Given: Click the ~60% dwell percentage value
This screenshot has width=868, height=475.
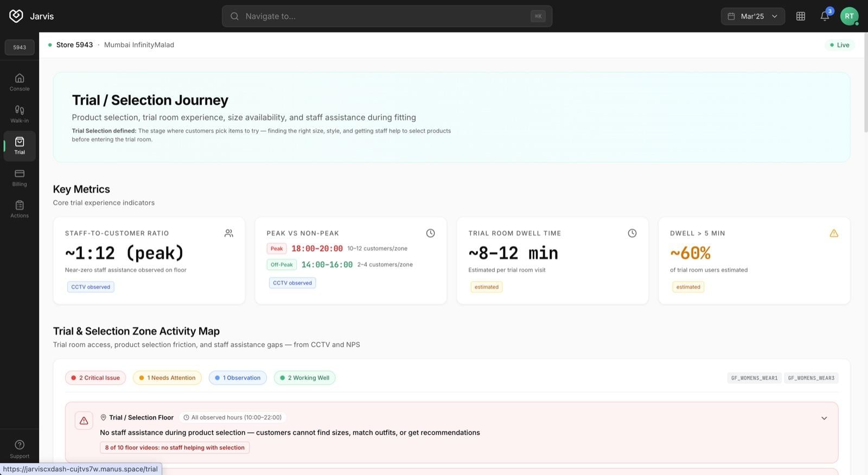Looking at the screenshot, I should tap(690, 253).
